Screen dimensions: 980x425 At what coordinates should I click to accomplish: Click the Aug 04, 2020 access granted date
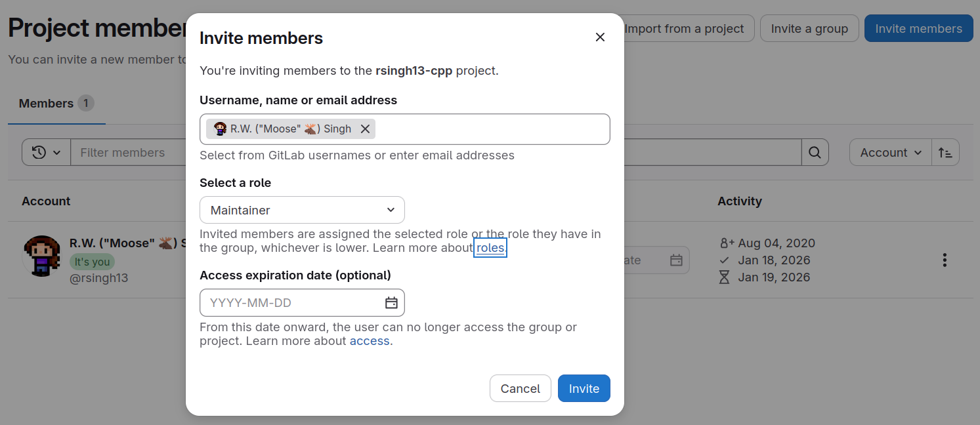click(777, 243)
